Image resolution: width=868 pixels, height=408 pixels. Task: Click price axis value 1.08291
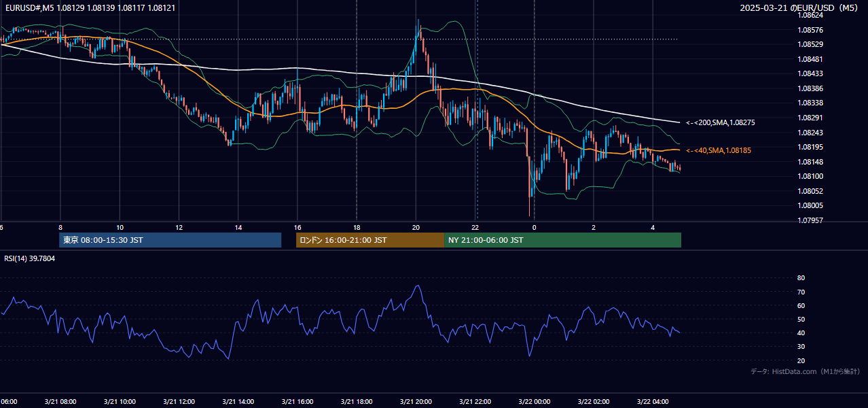click(x=810, y=118)
